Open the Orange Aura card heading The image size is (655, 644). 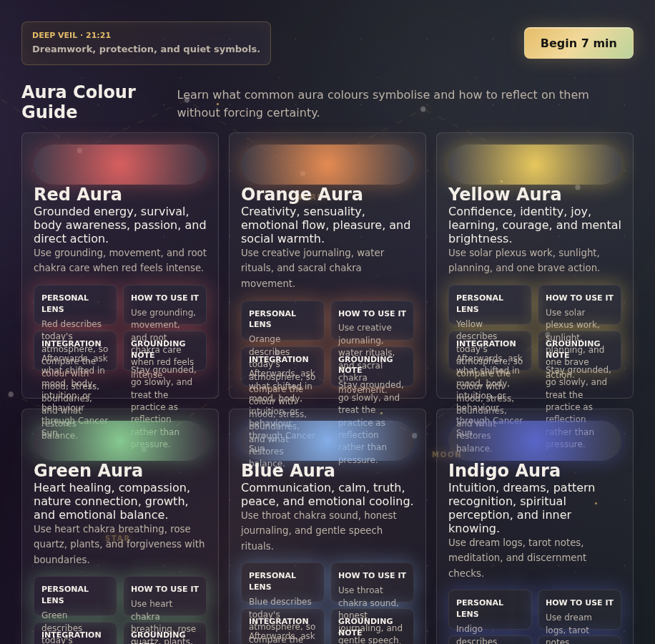302,195
